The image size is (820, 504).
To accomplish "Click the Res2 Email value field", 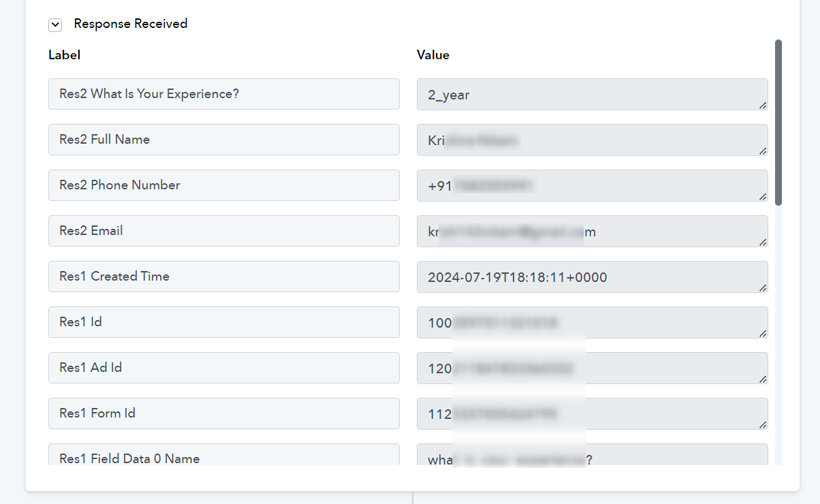I will pyautogui.click(x=593, y=232).
